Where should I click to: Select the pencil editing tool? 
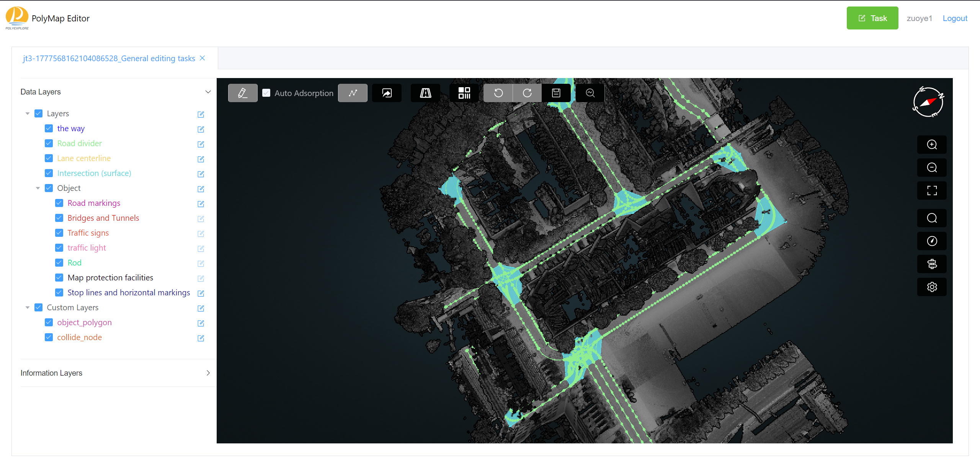point(242,93)
